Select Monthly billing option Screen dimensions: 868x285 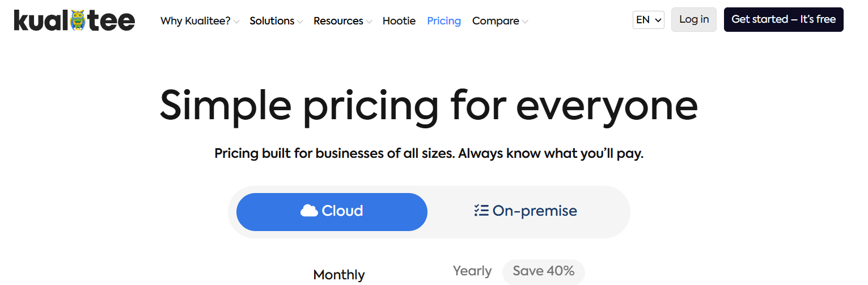click(339, 275)
